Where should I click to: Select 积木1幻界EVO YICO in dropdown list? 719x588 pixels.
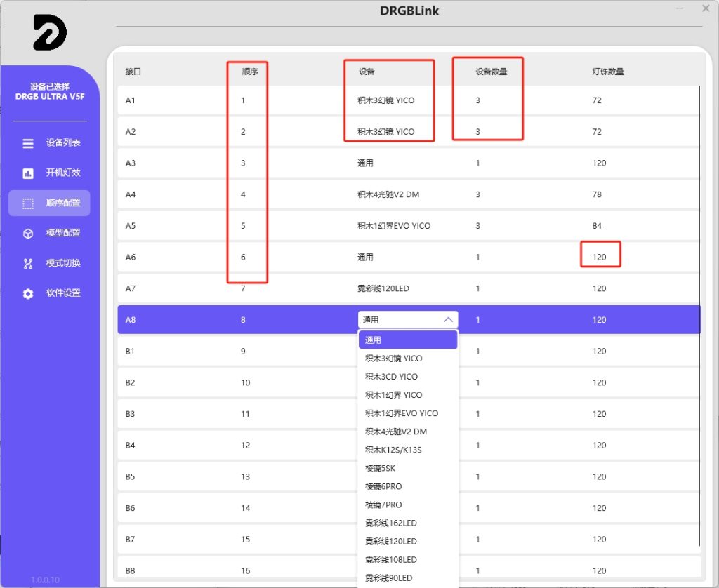tap(408, 413)
